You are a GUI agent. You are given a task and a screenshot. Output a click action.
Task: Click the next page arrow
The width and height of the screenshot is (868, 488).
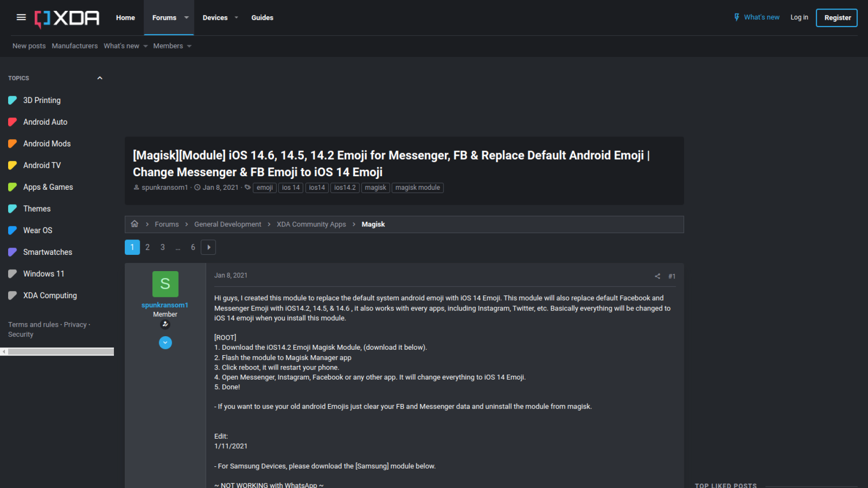point(208,247)
